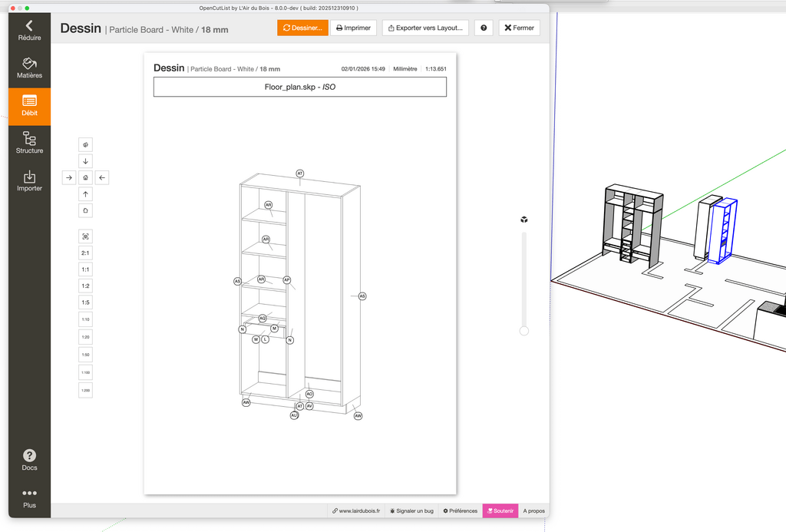Open the www.lairdubois.fr link
Screen dimensions: 786x532
pos(355,511)
